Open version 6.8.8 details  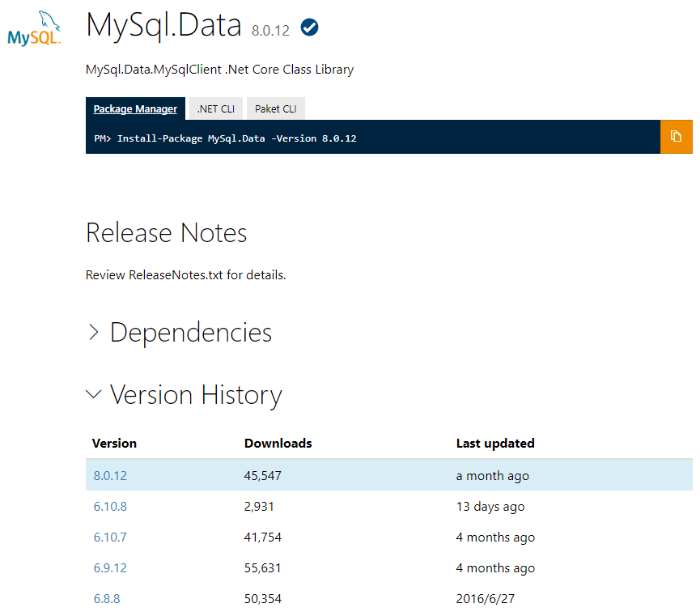point(110,598)
